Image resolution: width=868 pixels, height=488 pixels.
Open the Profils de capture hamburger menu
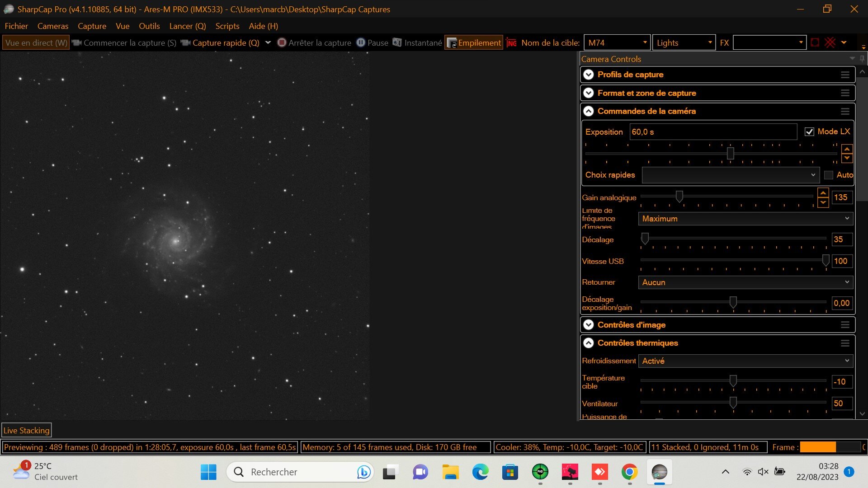pyautogui.click(x=845, y=75)
